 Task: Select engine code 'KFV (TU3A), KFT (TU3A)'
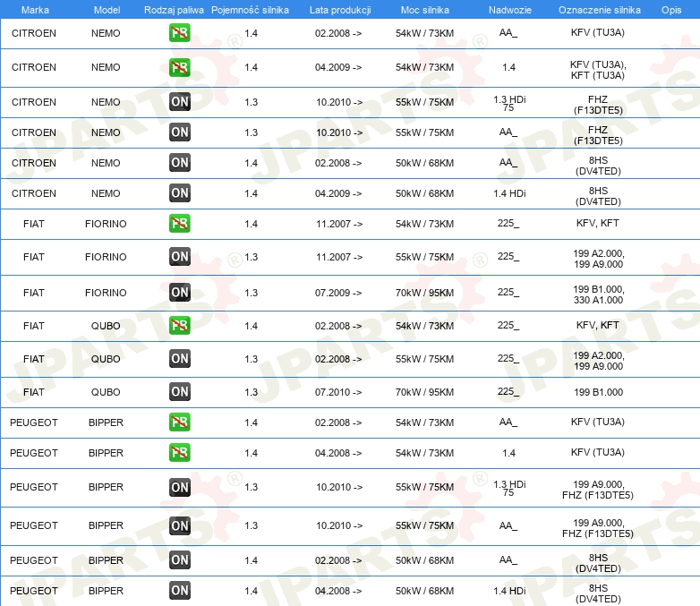[598, 70]
